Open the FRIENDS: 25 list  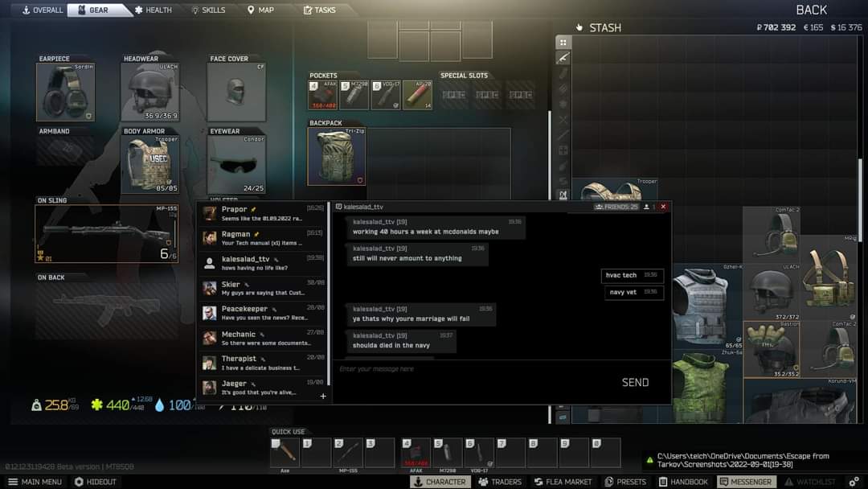(616, 207)
